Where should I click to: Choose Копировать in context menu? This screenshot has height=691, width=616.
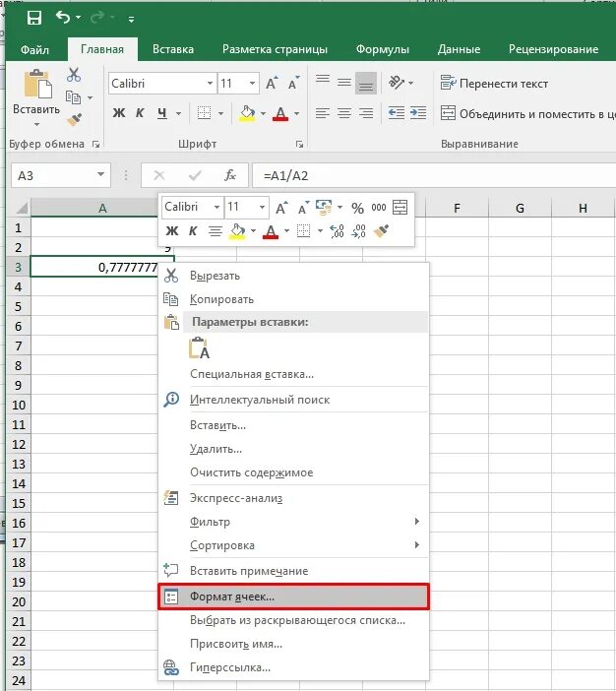[x=293, y=299]
